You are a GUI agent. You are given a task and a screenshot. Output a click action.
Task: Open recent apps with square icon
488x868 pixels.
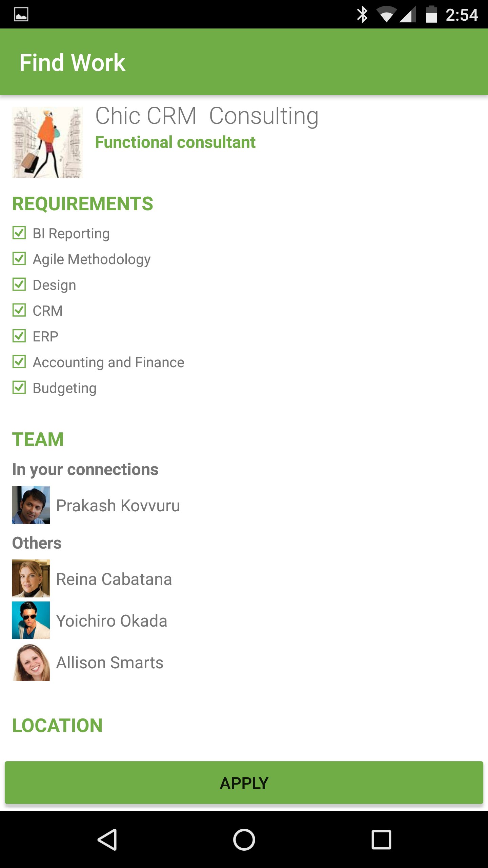pos(381,840)
